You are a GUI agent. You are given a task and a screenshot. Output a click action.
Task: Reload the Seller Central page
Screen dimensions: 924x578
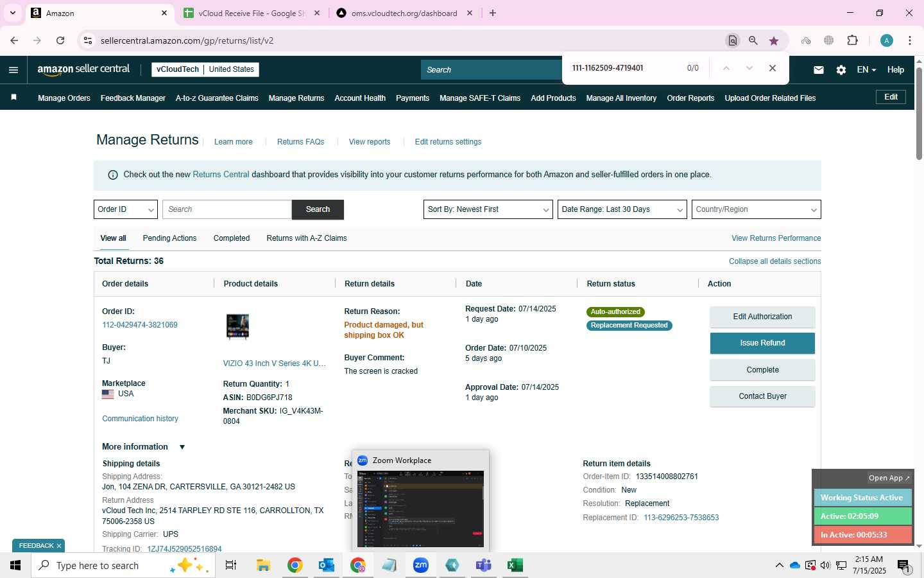tap(60, 40)
